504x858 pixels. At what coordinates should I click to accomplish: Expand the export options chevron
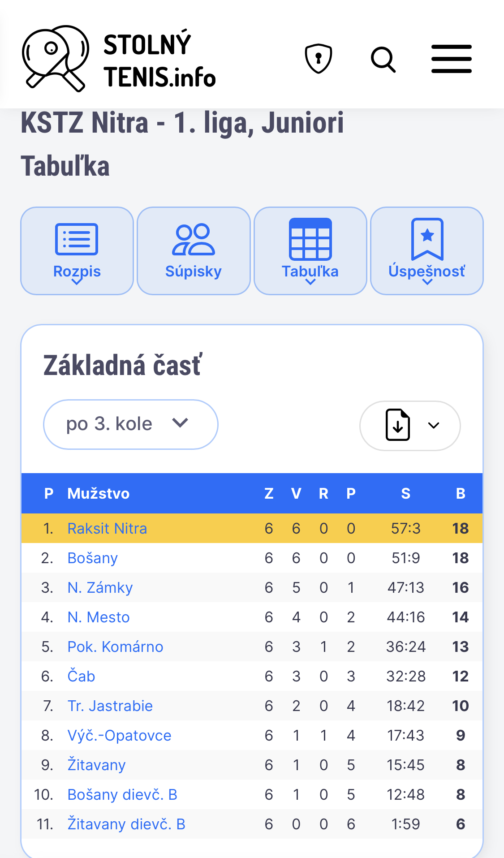coord(434,425)
